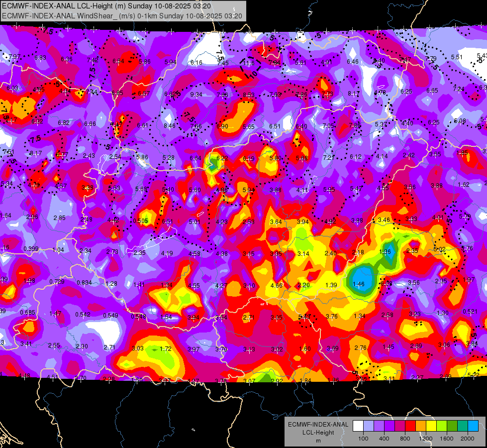The image size is (487, 448).
Task: Click the shear value 0.729
Action: pos(57,282)
